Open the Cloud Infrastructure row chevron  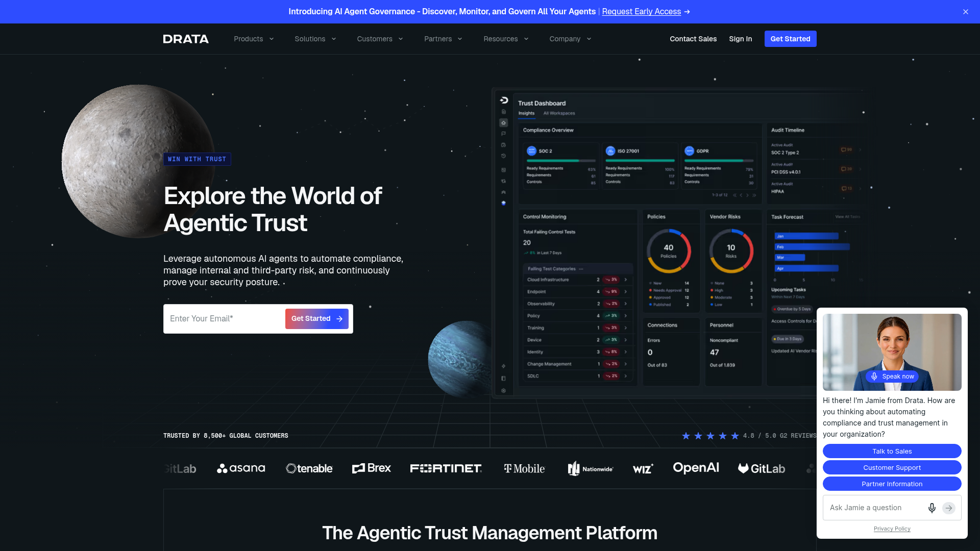click(x=625, y=280)
